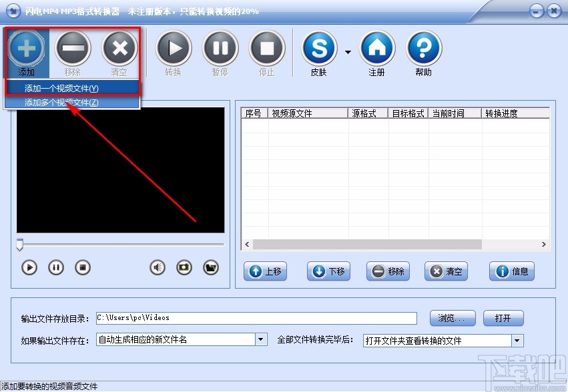Open output folder with the 打开 button
This screenshot has height=392, width=568.
503,318
